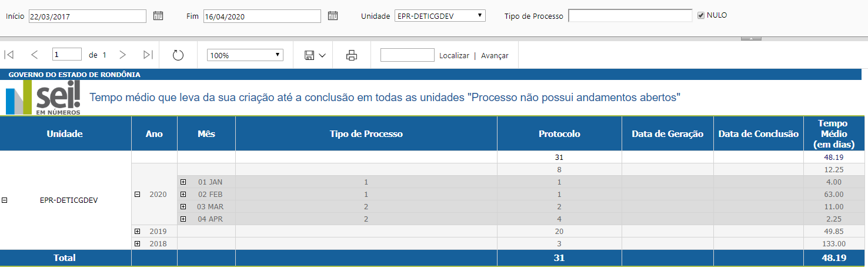Expand the 2019 year row
The width and height of the screenshot is (868, 271).
[138, 231]
